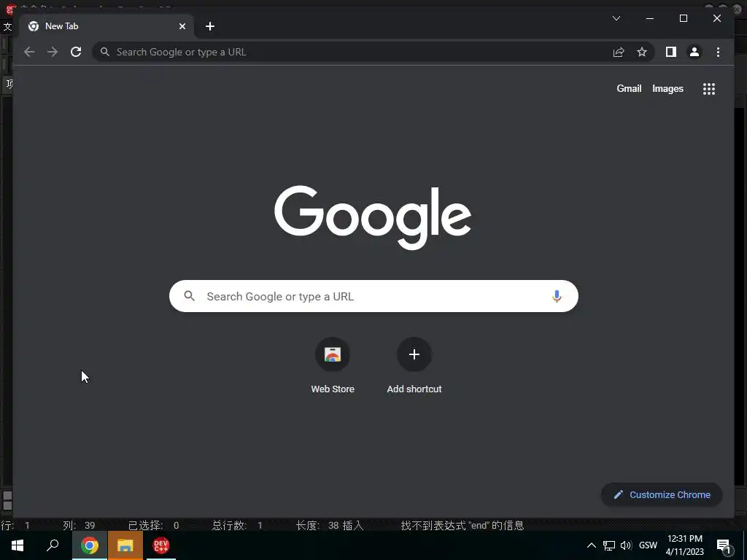The height and width of the screenshot is (560, 747).
Task: Go back using the back arrow
Action: pos(29,52)
